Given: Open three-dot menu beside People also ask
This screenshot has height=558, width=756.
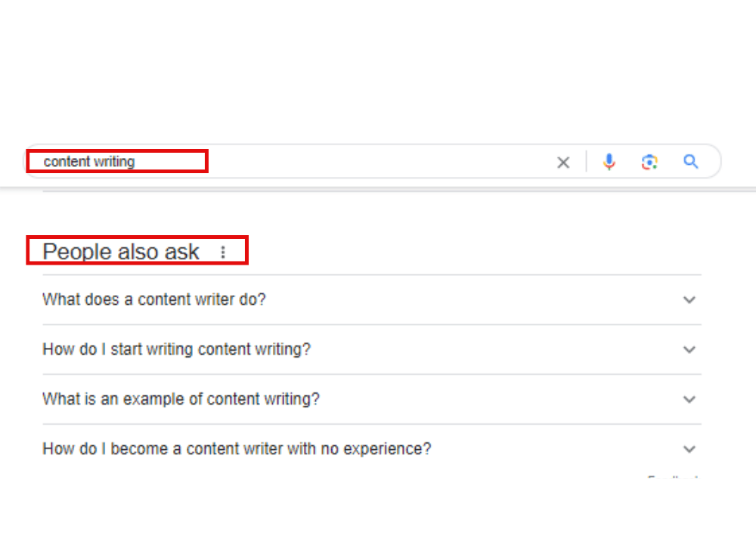Looking at the screenshot, I should pyautogui.click(x=222, y=253).
